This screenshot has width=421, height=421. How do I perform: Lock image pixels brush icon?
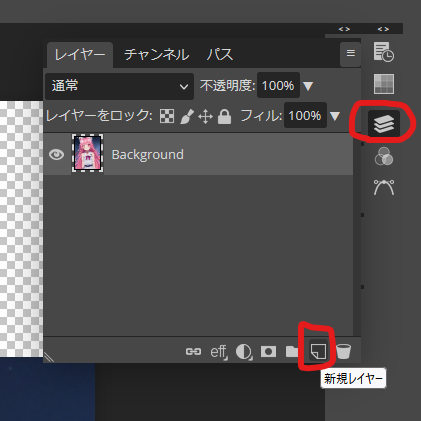[x=187, y=117]
